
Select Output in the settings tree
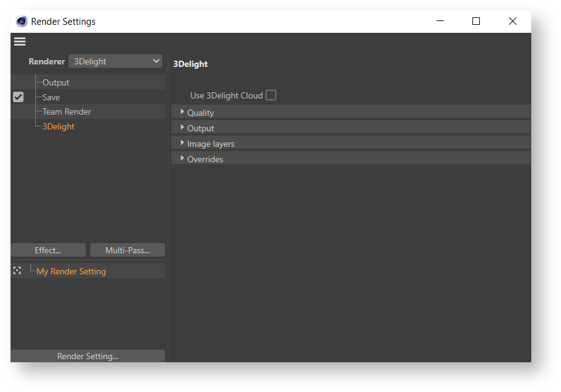click(x=56, y=82)
